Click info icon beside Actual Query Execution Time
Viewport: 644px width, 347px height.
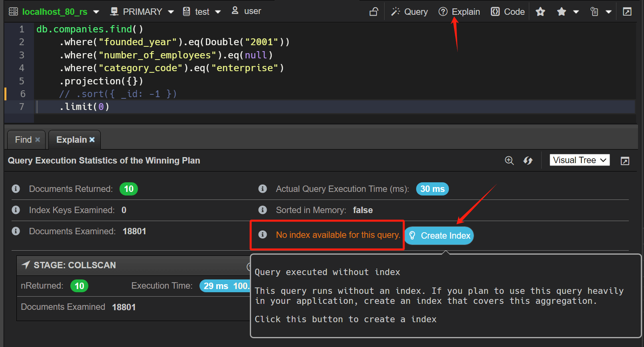(x=263, y=189)
